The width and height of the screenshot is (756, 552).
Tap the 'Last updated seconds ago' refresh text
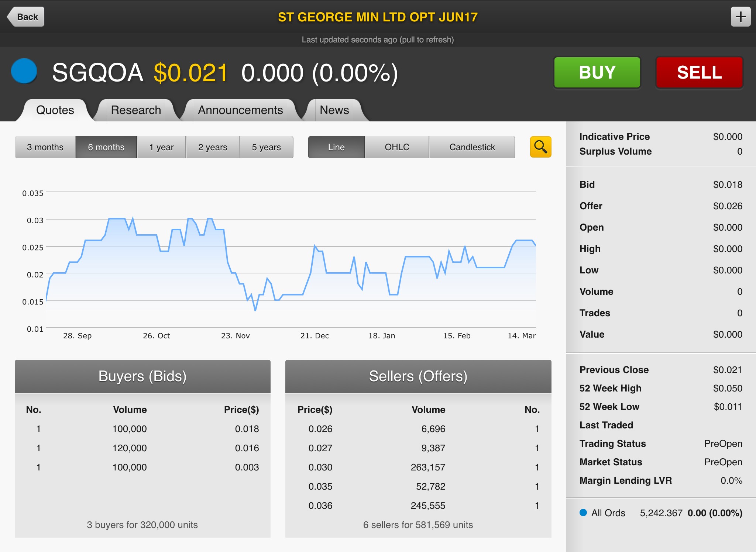378,39
